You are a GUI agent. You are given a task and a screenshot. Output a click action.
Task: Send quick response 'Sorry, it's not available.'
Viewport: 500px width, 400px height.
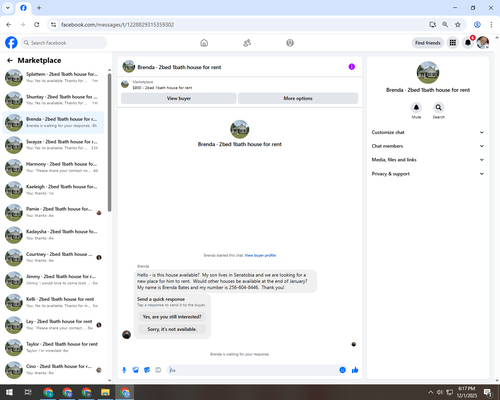click(x=172, y=329)
